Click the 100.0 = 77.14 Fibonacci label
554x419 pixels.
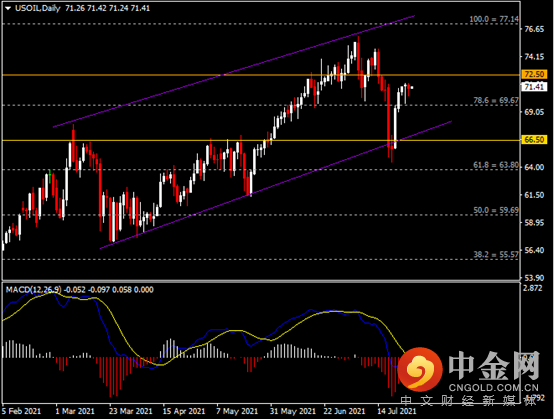click(494, 19)
